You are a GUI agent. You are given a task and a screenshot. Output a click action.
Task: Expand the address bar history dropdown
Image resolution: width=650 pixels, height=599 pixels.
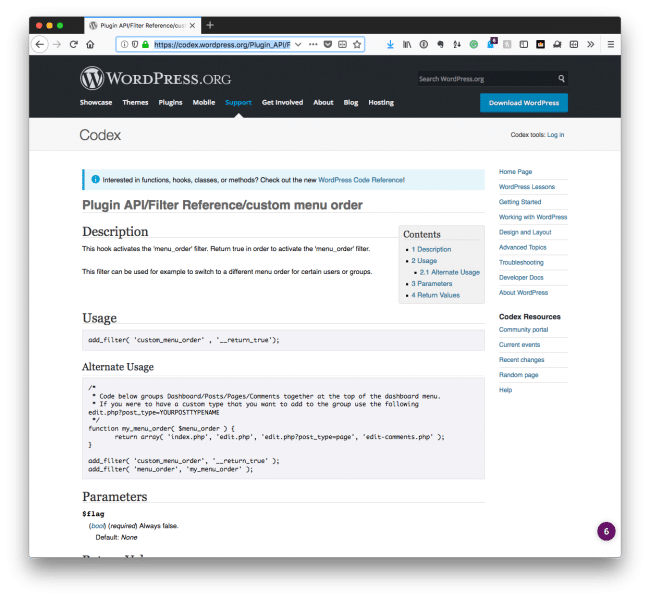(298, 44)
